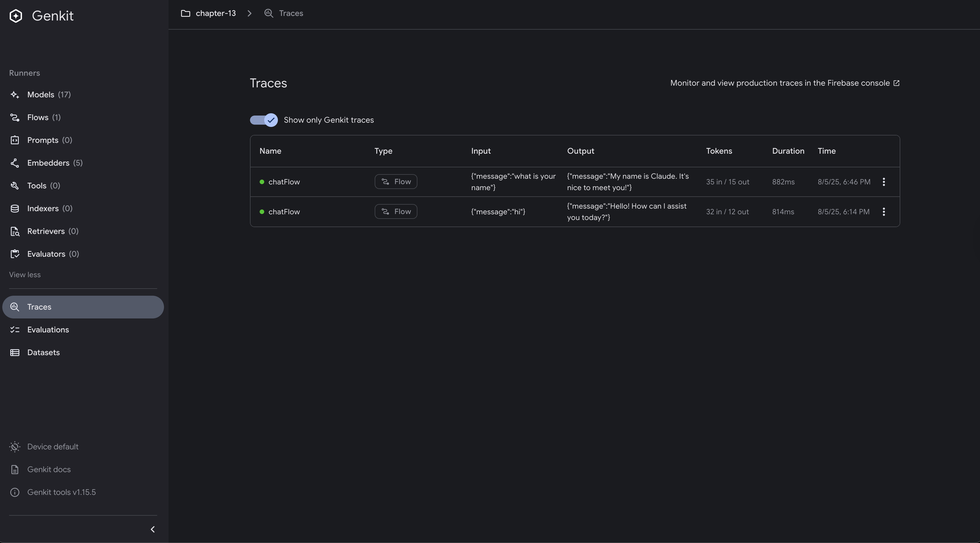Image resolution: width=980 pixels, height=543 pixels.
Task: Open the Prompts menu item
Action: [x=83, y=140]
